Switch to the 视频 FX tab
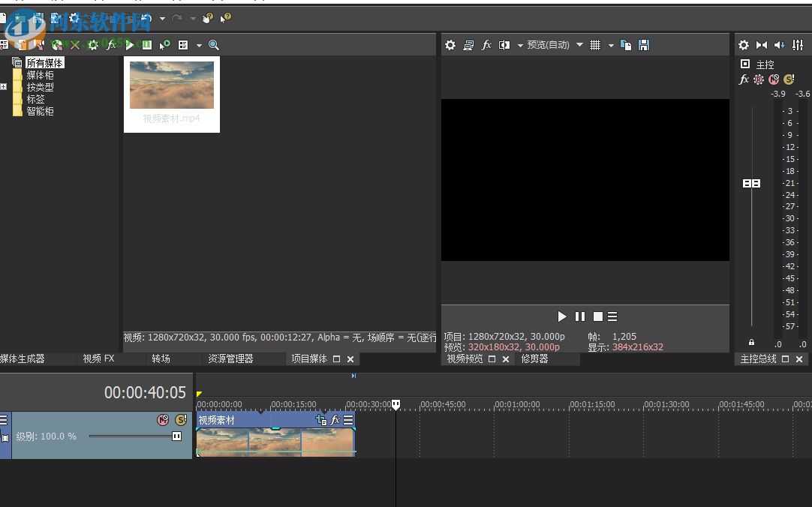 pos(98,359)
